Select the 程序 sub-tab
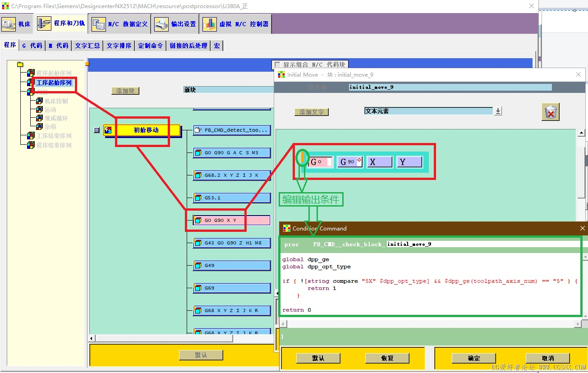Screen dimensions: 588x373 click(10, 45)
